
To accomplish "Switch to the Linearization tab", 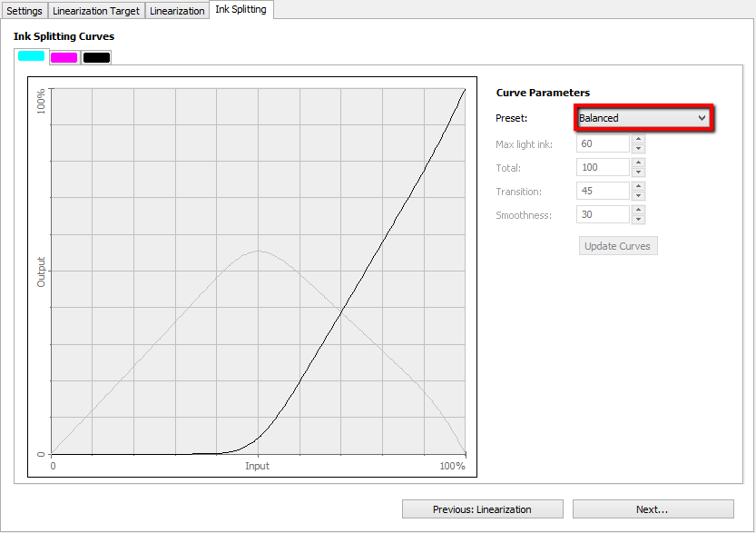I will click(x=177, y=11).
